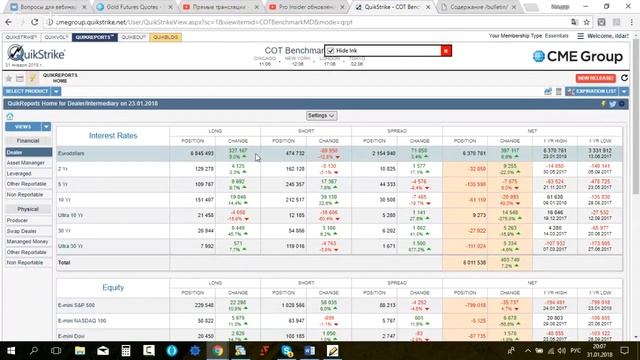Screen dimensions: 640x360
Task: Switch to the QUIKVOL tab
Action: 56,37
